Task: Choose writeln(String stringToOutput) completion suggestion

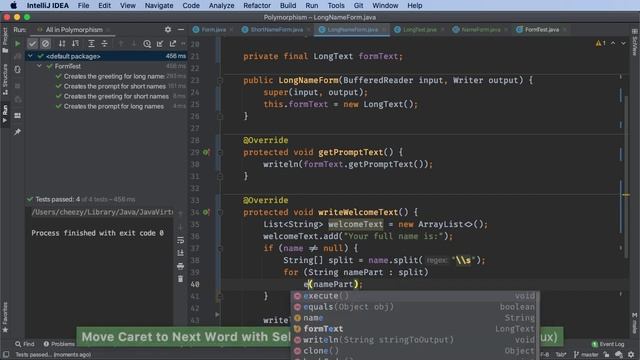Action: (415, 340)
